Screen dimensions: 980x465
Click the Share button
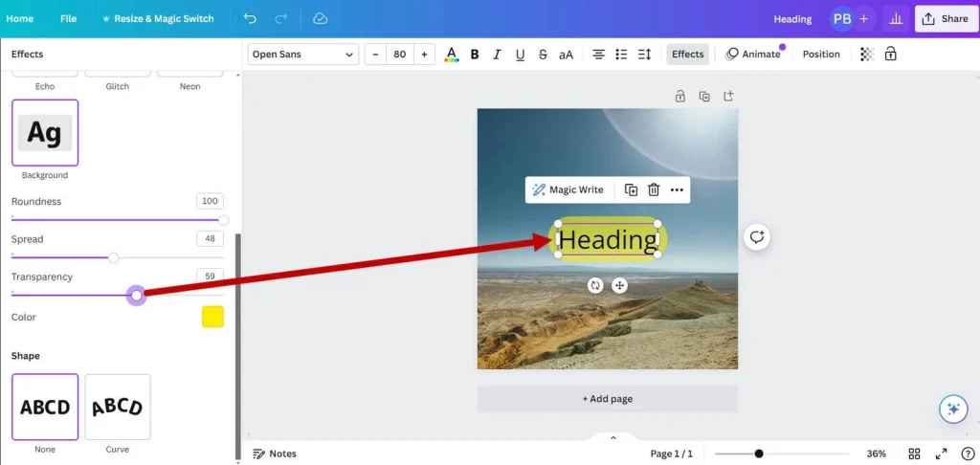945,18
